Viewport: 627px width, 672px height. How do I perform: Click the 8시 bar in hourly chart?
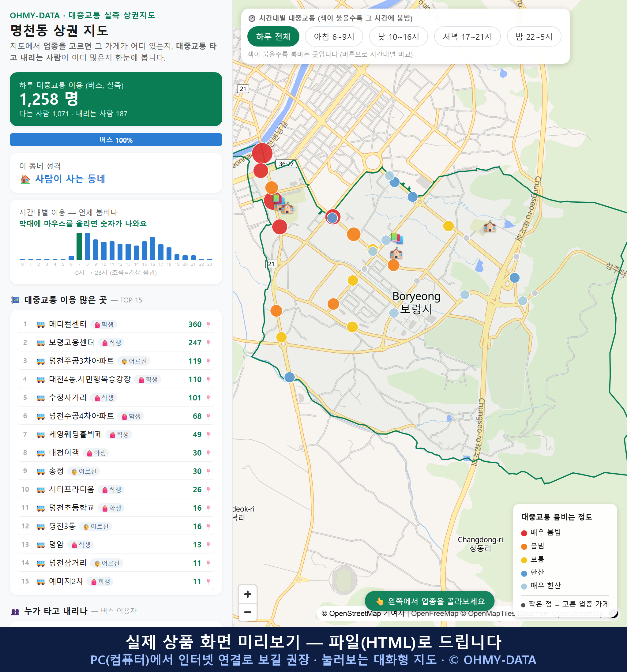pyautogui.click(x=88, y=246)
